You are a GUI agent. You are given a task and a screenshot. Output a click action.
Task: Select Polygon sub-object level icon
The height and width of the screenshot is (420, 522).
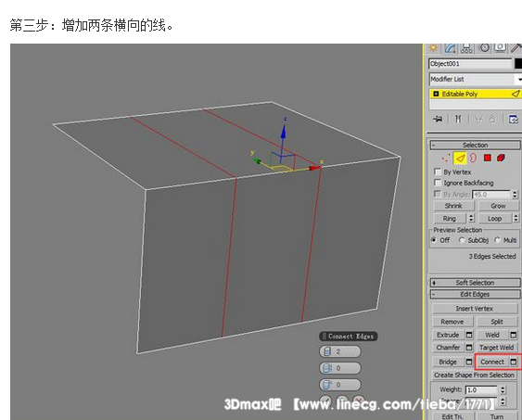coord(488,158)
